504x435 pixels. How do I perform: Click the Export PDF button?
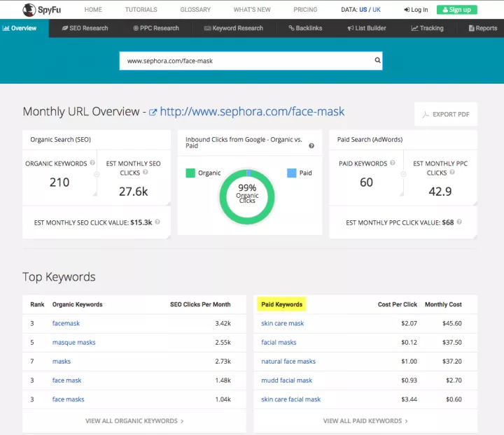[446, 114]
